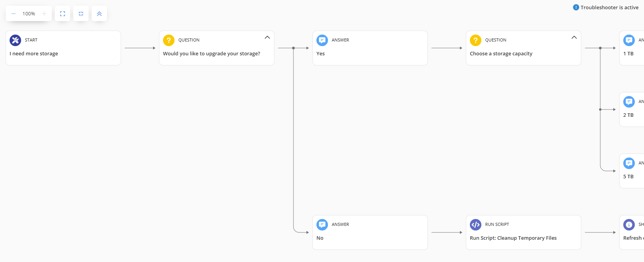This screenshot has height=262, width=644.
Task: Click the yellow question mark icon on upgrade question
Action: pos(169,40)
